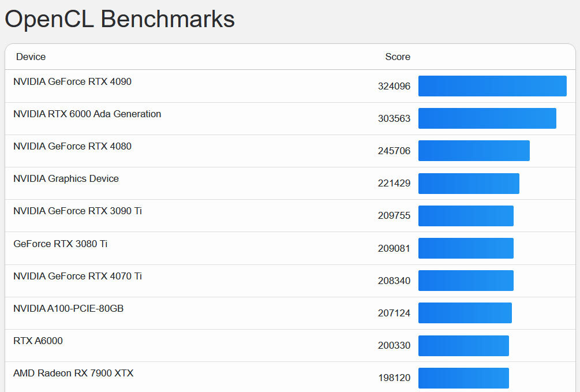This screenshot has height=392, width=580.
Task: Click the score value 303563
Action: point(394,119)
